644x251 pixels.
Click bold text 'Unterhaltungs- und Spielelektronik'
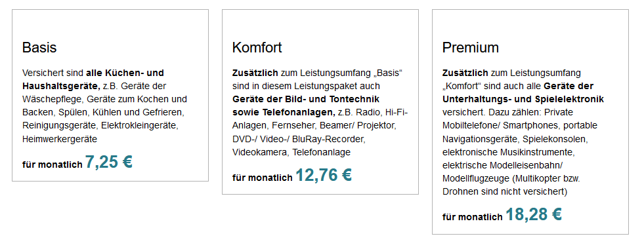coord(523,100)
